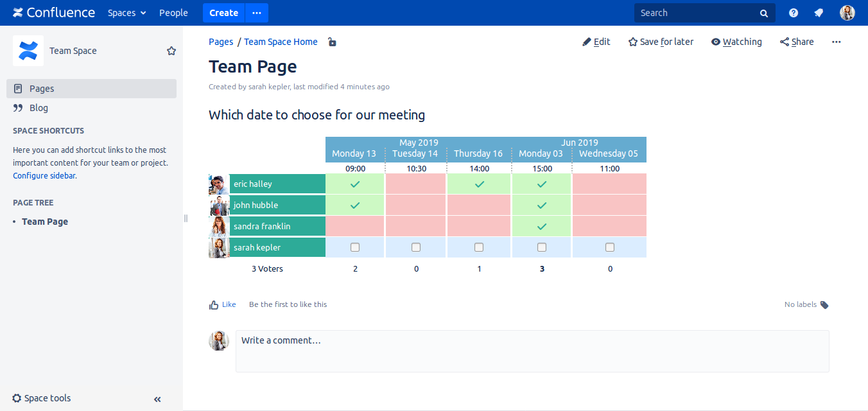Expand the Spaces dropdown menu
The image size is (868, 411).
[126, 13]
